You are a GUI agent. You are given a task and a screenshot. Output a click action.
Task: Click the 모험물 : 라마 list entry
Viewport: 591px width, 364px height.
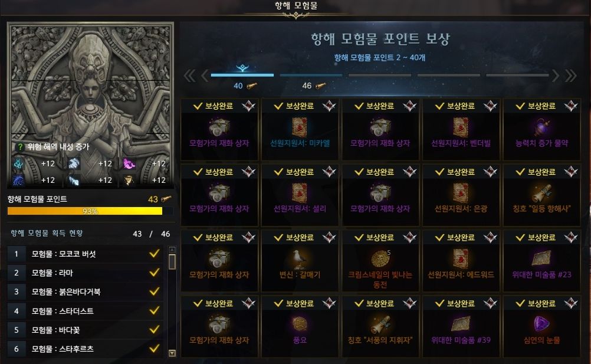pyautogui.click(x=85, y=273)
